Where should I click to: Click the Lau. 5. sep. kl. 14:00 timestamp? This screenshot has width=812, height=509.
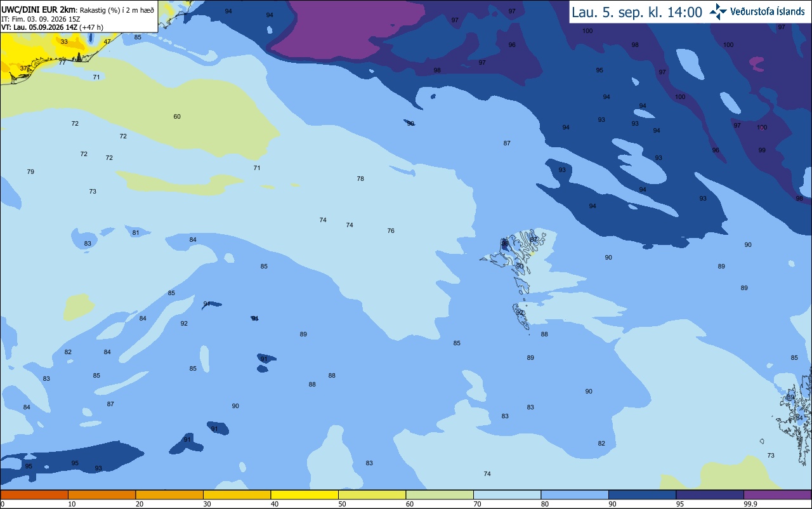(637, 12)
